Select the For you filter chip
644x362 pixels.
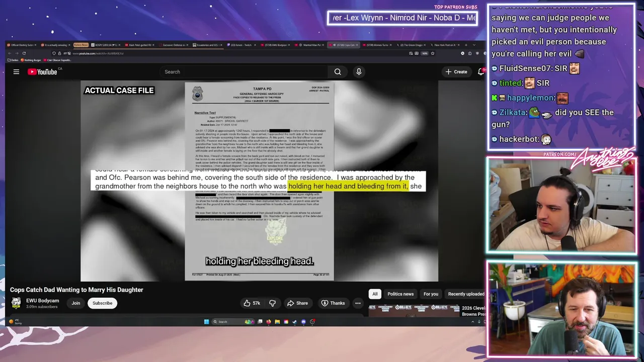pyautogui.click(x=431, y=294)
